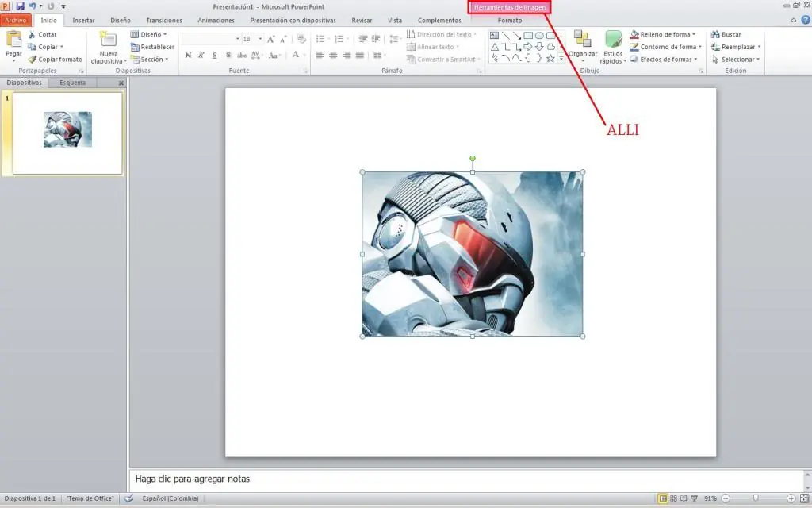The width and height of the screenshot is (812, 508).
Task: Switch to slide sorter view in status bar
Action: coord(674,498)
